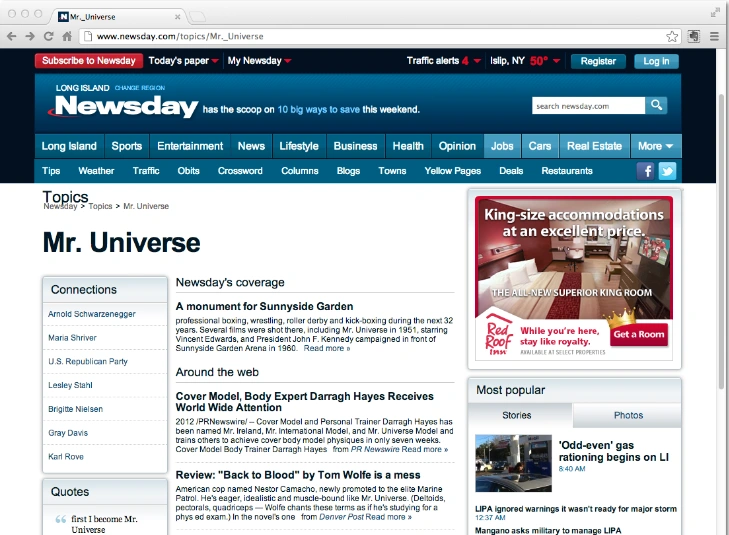Go to Restaurants in the subnav
Screen dimensions: 729x535
click(567, 171)
